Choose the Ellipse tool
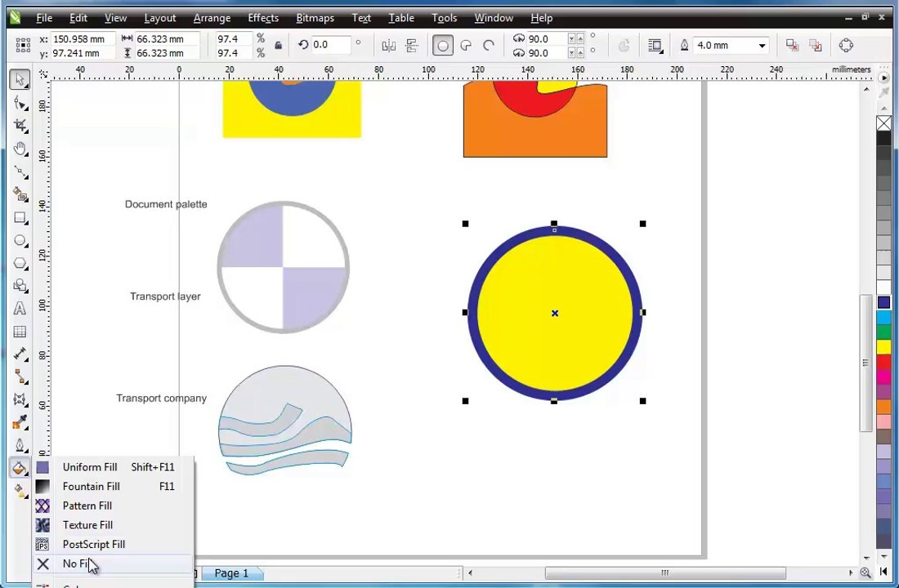The image size is (899, 588). click(x=20, y=241)
